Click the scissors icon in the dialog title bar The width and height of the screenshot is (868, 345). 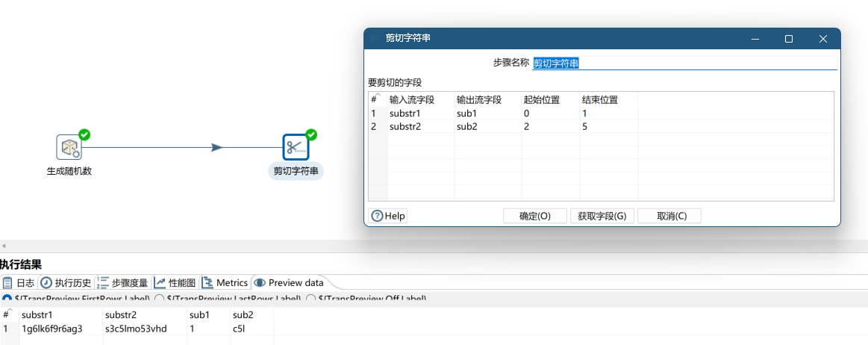374,38
